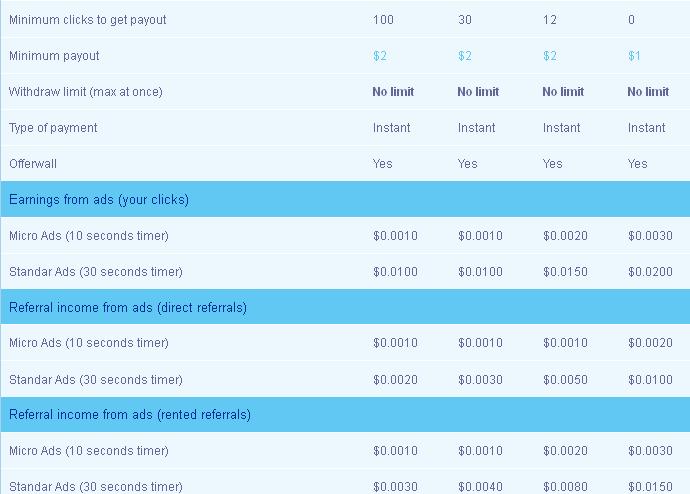
Task: Click the 'Minimum clicks to get payout' label
Action: pyautogui.click(x=88, y=20)
